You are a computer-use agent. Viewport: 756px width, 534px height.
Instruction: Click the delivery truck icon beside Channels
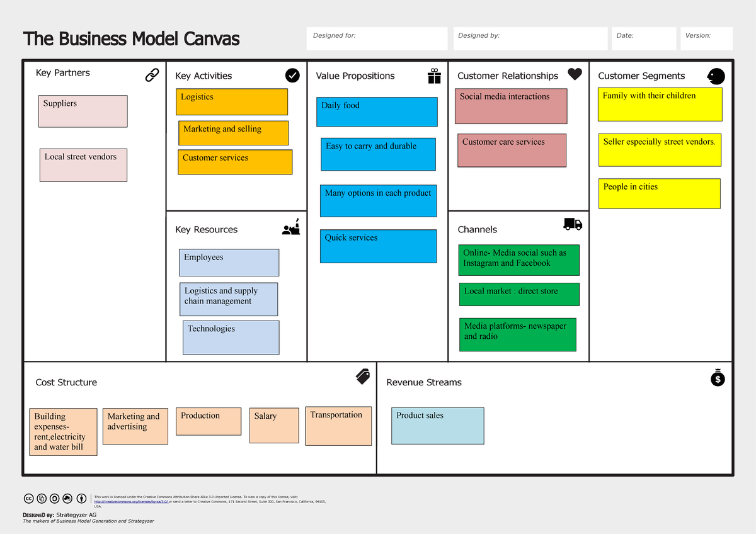coord(573,224)
